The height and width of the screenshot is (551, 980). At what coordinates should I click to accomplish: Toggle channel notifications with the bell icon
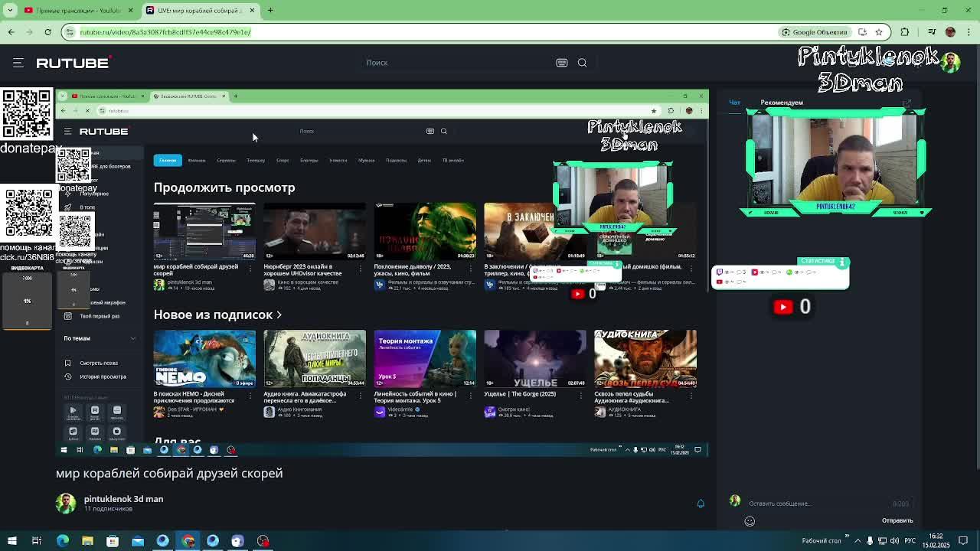tap(701, 504)
